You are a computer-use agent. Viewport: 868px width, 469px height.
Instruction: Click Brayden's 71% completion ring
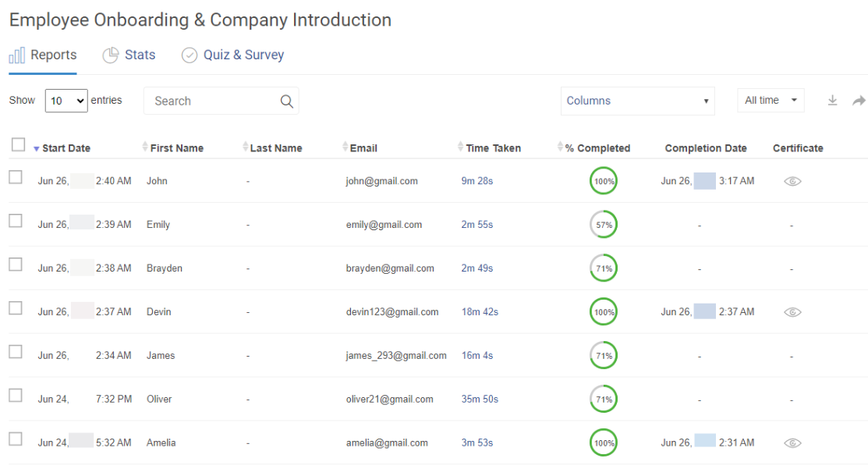(603, 268)
